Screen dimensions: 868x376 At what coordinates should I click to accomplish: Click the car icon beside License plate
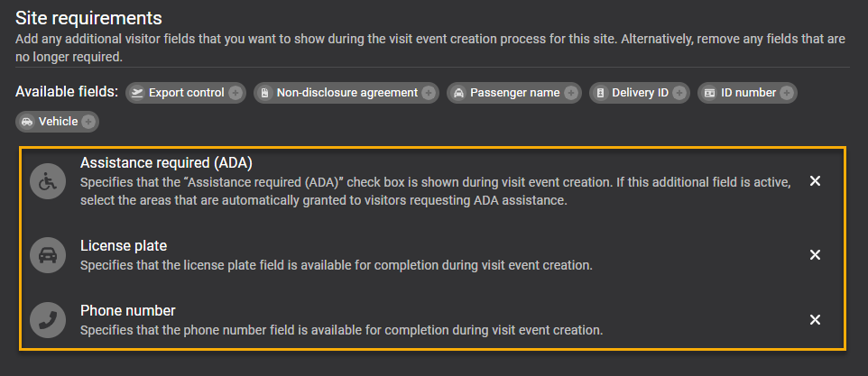(x=46, y=255)
